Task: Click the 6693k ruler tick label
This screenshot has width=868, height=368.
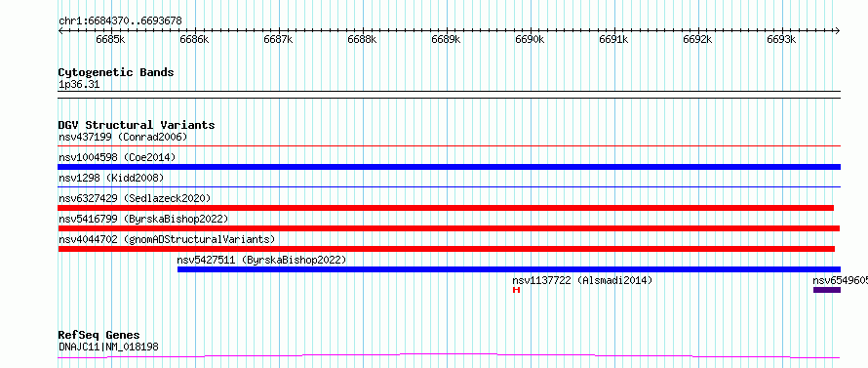Action: 781,39
